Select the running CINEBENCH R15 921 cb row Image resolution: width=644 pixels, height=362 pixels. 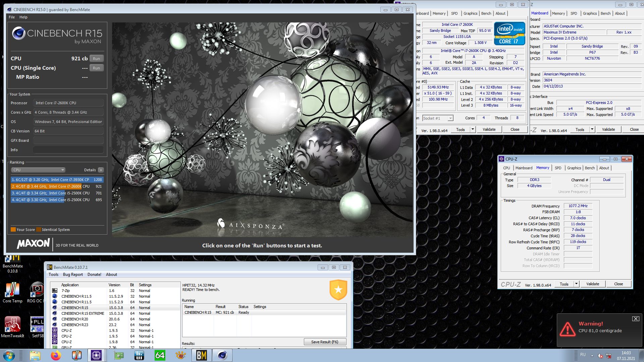(264, 312)
